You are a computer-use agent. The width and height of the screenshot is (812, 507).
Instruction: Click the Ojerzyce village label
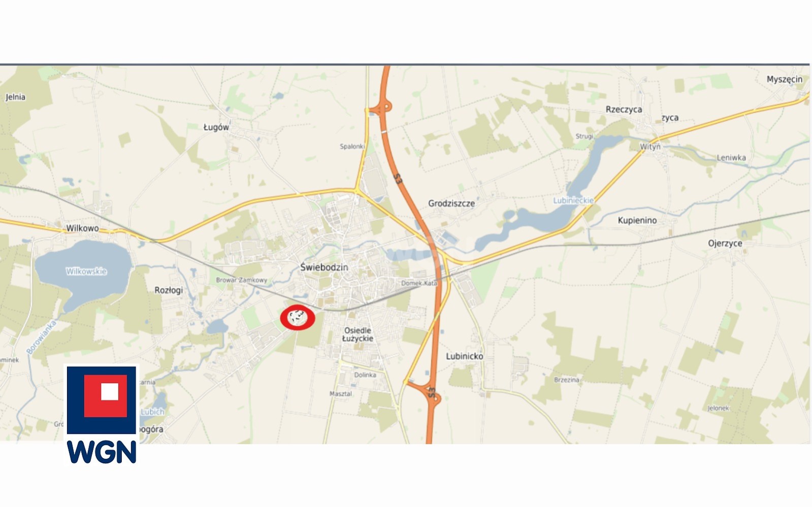click(725, 244)
